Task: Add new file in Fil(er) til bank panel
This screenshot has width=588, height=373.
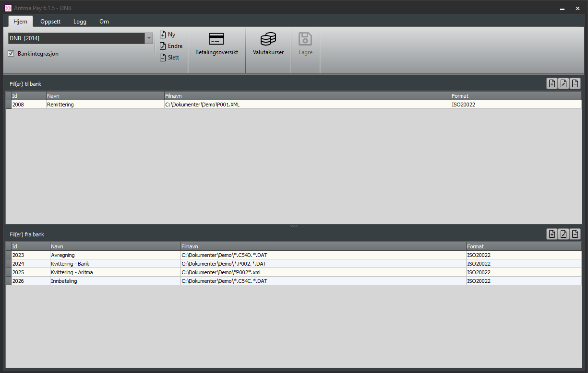Action: click(x=552, y=83)
